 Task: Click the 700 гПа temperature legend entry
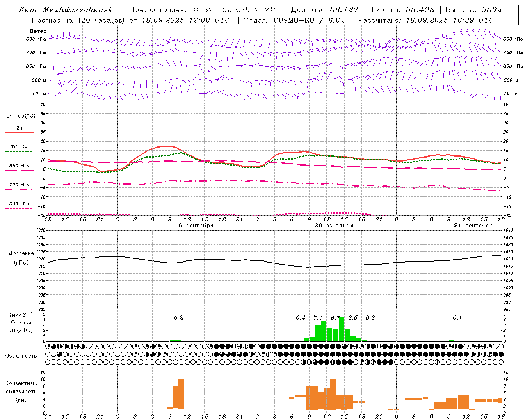19,185
